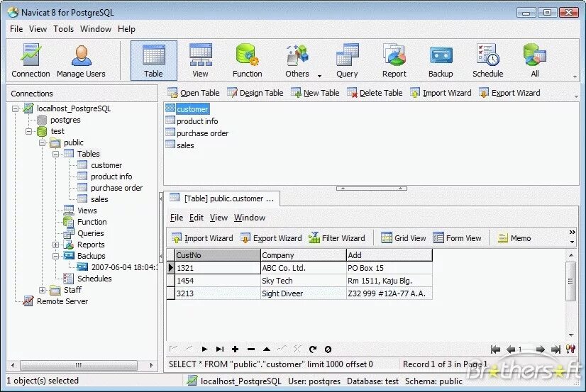
Task: Open the Schedule toolbar icon
Action: click(x=487, y=60)
